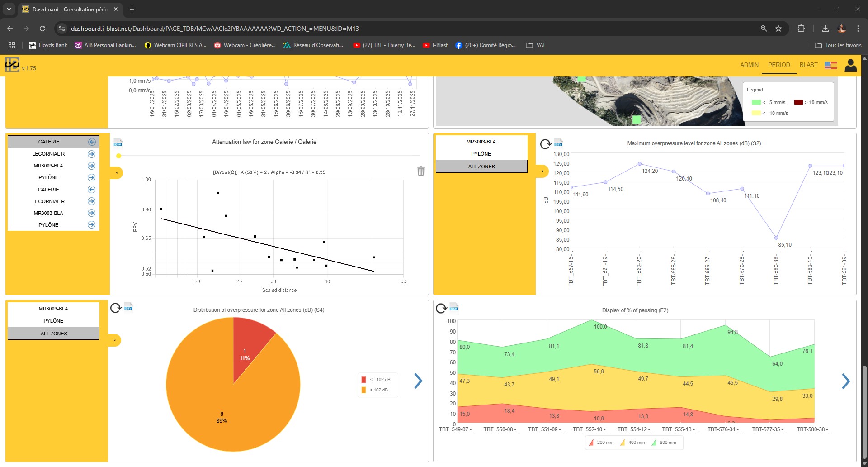The image size is (868, 467).
Task: Open the user profile icon
Action: click(x=851, y=65)
